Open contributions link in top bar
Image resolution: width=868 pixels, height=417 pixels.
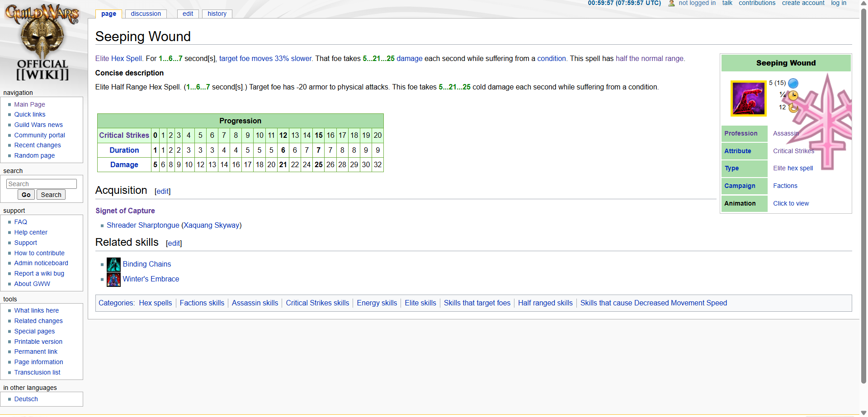757,3
